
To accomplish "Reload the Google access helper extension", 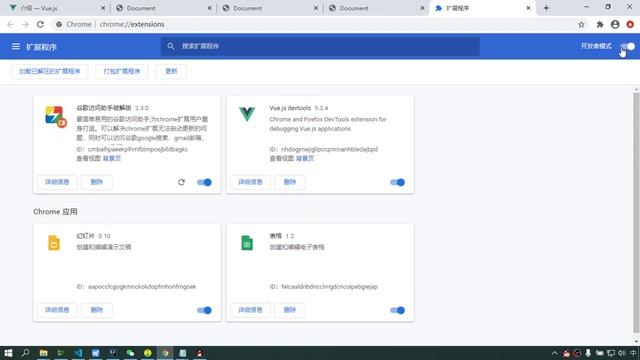I will click(x=181, y=182).
